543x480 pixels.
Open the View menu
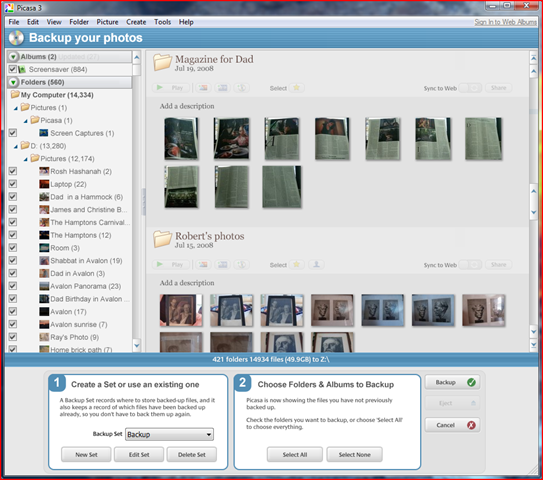coord(54,22)
